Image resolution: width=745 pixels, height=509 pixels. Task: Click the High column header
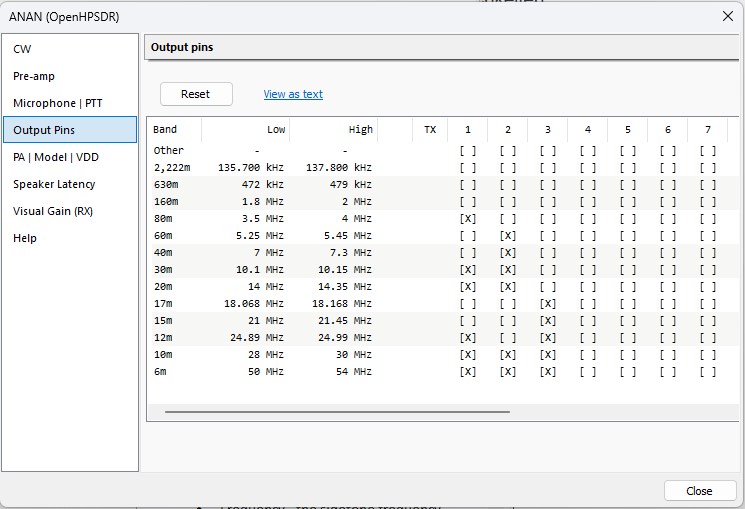[334, 130]
